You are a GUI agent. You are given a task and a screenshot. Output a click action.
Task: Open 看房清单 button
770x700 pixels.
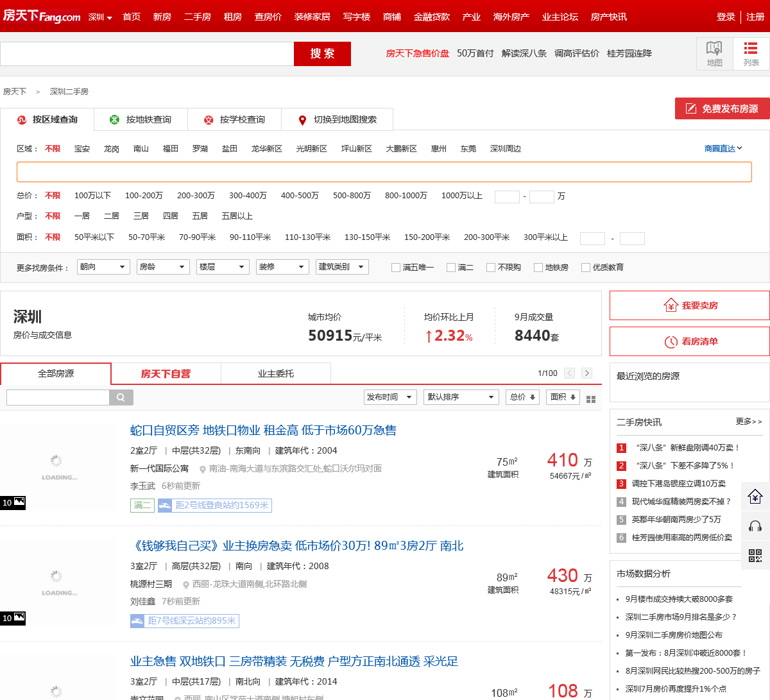pos(690,341)
